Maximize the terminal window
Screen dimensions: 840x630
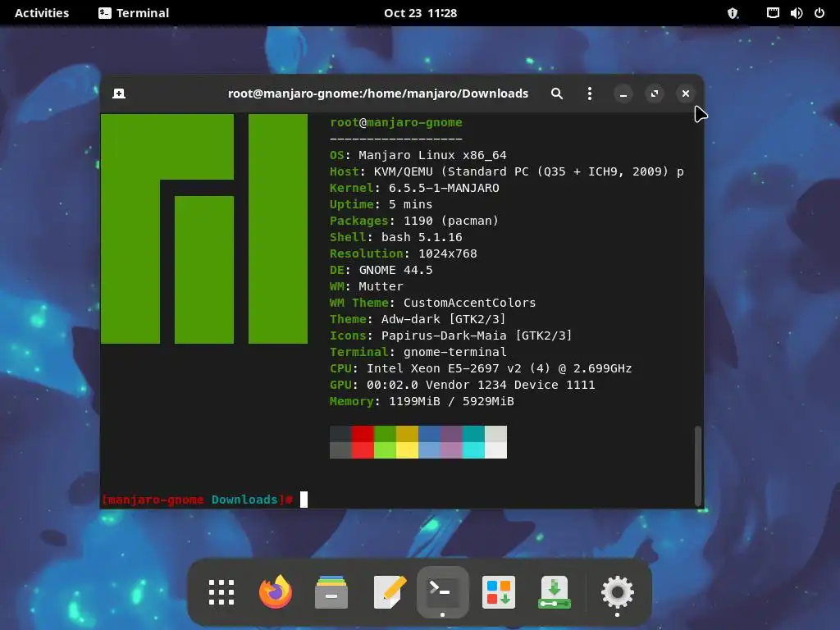(x=654, y=94)
